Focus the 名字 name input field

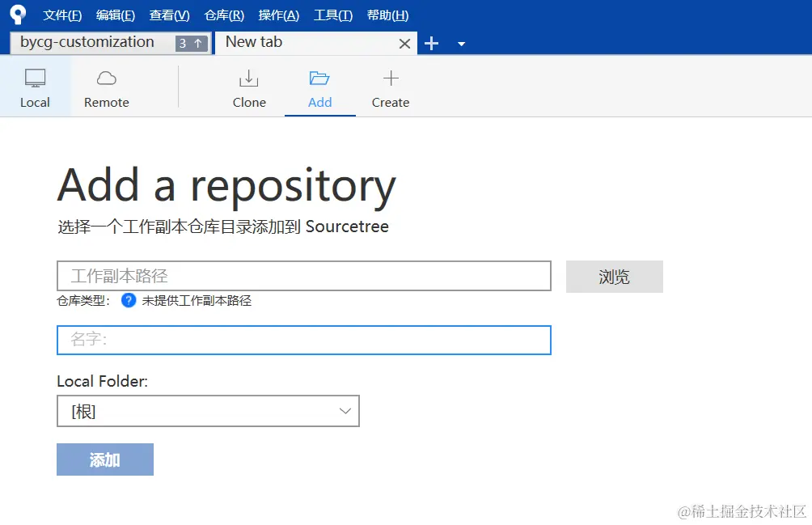point(304,341)
